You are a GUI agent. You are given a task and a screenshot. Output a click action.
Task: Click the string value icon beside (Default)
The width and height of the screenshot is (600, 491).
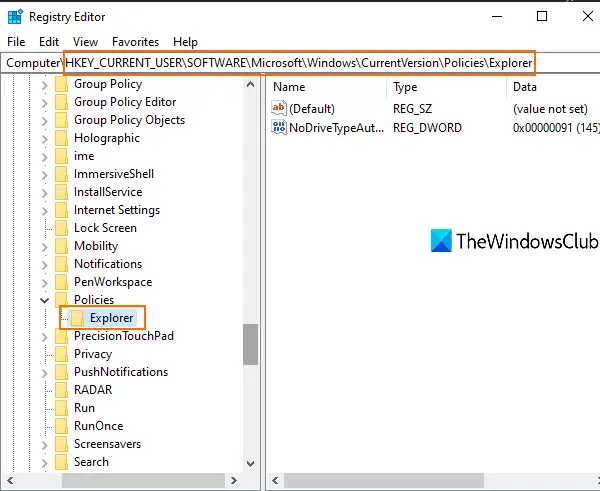click(279, 108)
